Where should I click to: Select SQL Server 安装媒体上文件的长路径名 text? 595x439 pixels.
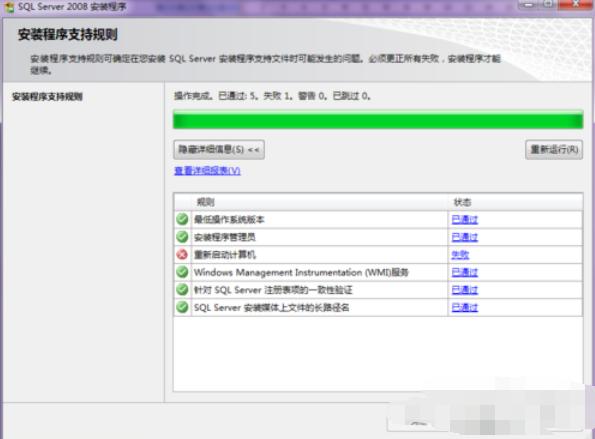point(272,307)
